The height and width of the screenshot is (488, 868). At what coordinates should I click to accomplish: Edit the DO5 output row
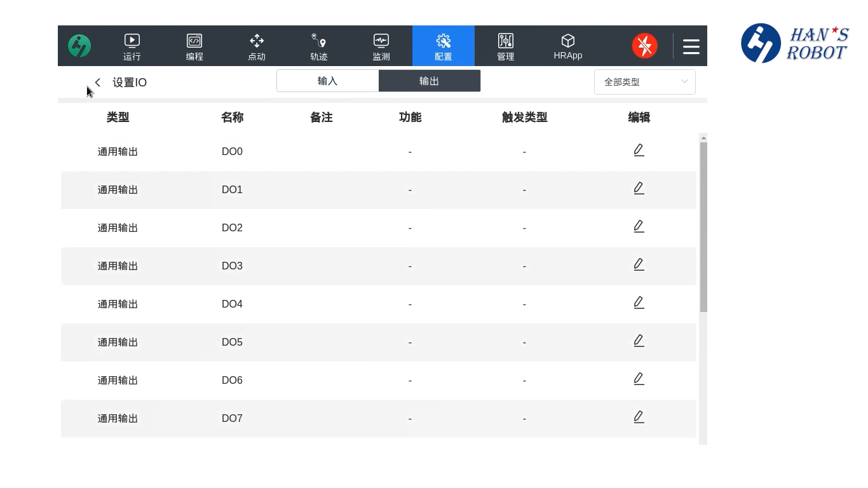[x=639, y=341]
